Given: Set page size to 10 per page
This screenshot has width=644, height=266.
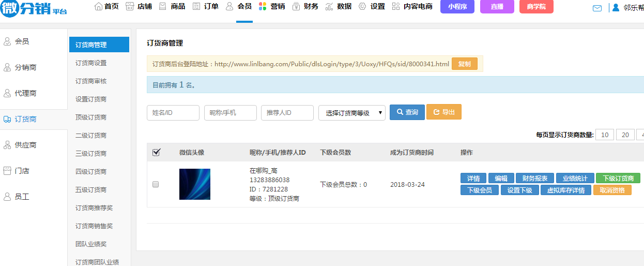Looking at the screenshot, I should click(x=604, y=135).
